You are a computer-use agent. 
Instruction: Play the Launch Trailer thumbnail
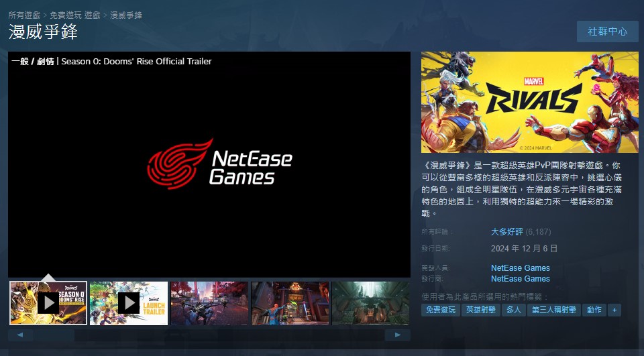(129, 303)
